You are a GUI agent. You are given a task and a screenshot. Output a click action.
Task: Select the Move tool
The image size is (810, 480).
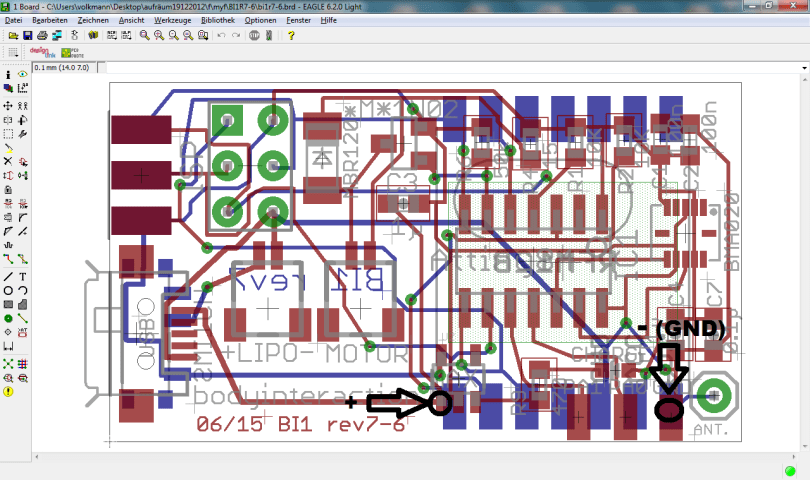click(x=8, y=105)
